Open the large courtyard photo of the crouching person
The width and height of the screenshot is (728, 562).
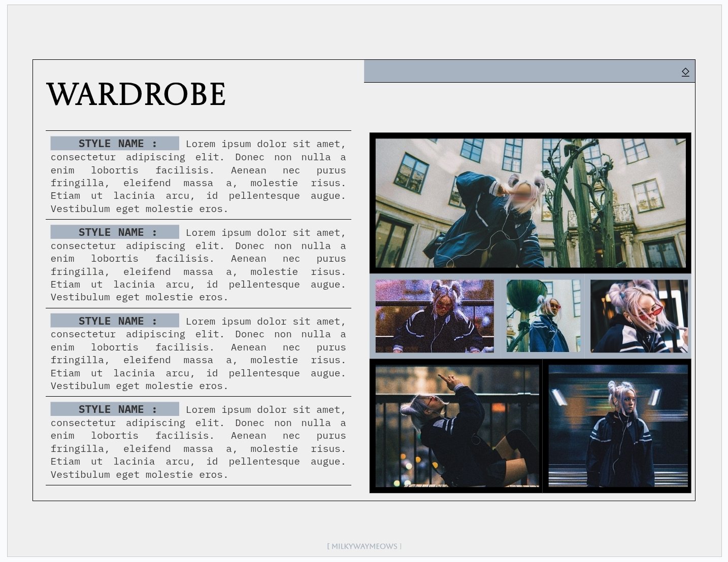point(531,203)
